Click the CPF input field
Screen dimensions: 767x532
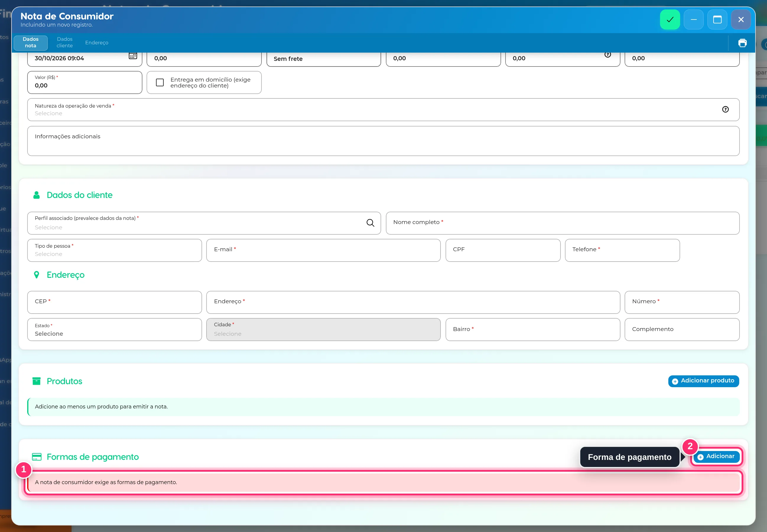pyautogui.click(x=503, y=250)
